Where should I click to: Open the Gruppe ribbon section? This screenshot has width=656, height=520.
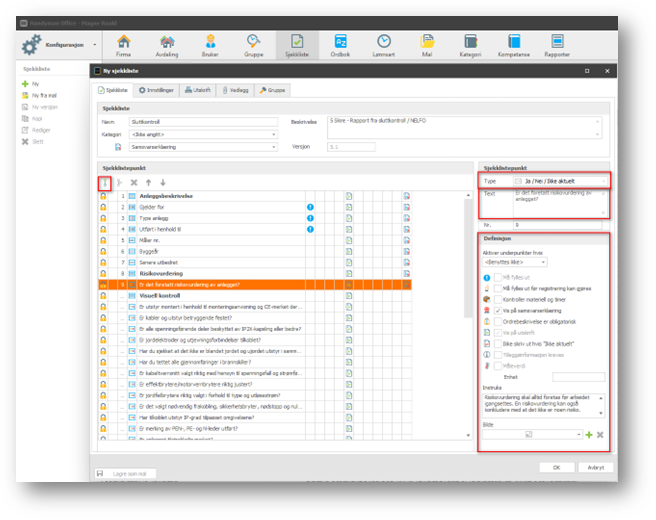pyautogui.click(x=254, y=46)
